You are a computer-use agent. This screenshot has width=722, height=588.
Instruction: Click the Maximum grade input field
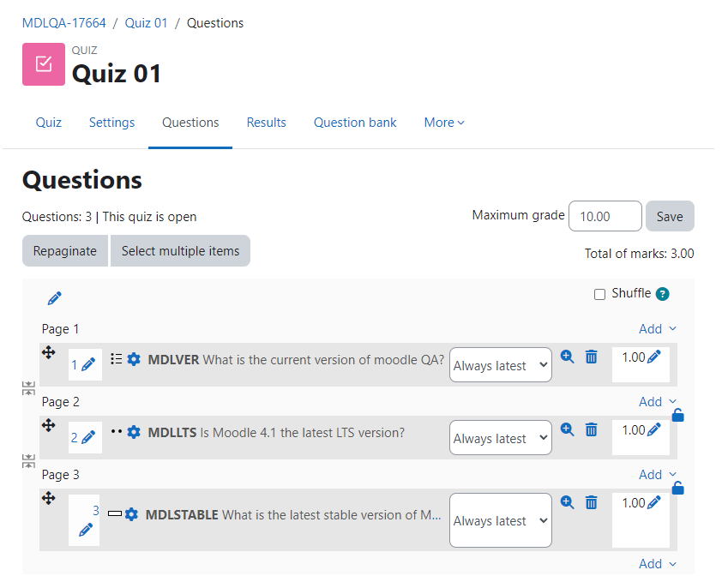[x=605, y=216]
